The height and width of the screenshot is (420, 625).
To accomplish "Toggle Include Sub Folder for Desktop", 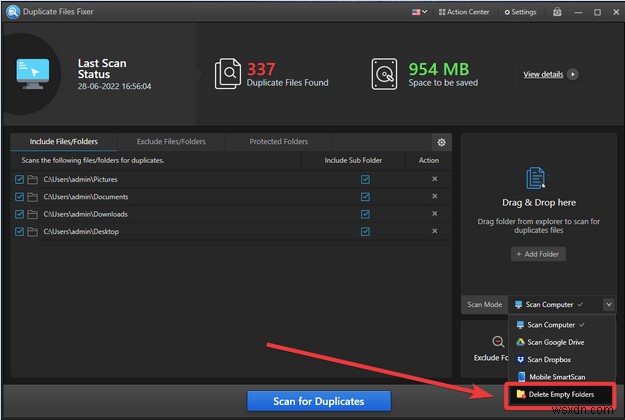I will (x=365, y=232).
